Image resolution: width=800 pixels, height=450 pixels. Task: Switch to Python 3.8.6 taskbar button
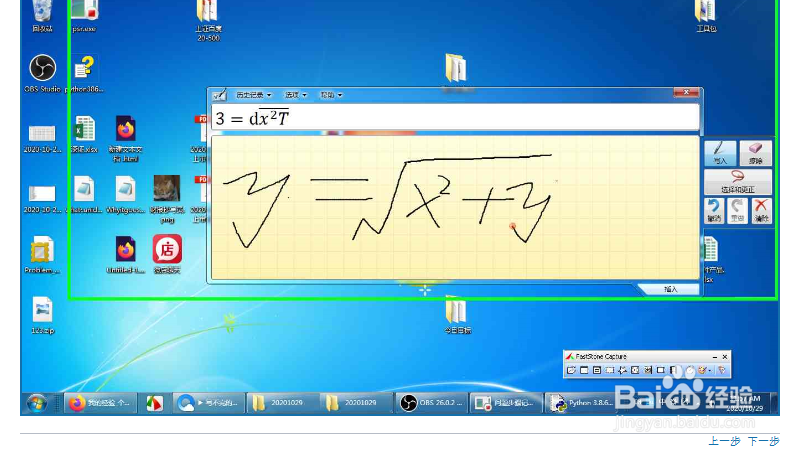[579, 403]
